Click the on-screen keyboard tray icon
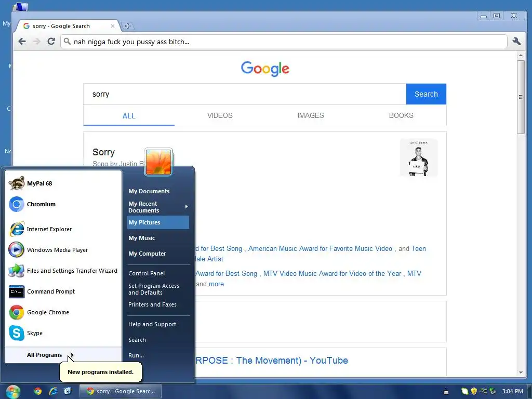Screen dimensions: 532x399 pyautogui.click(x=446, y=392)
